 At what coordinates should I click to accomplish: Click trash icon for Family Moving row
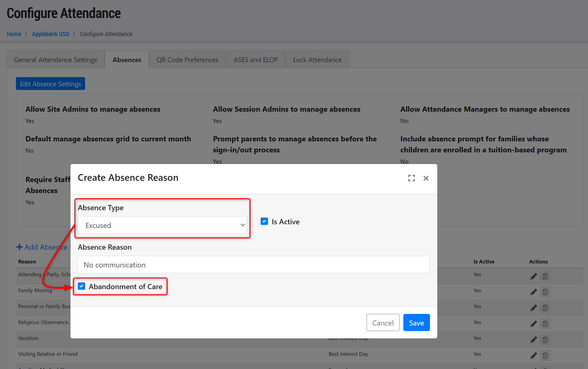pyautogui.click(x=545, y=292)
